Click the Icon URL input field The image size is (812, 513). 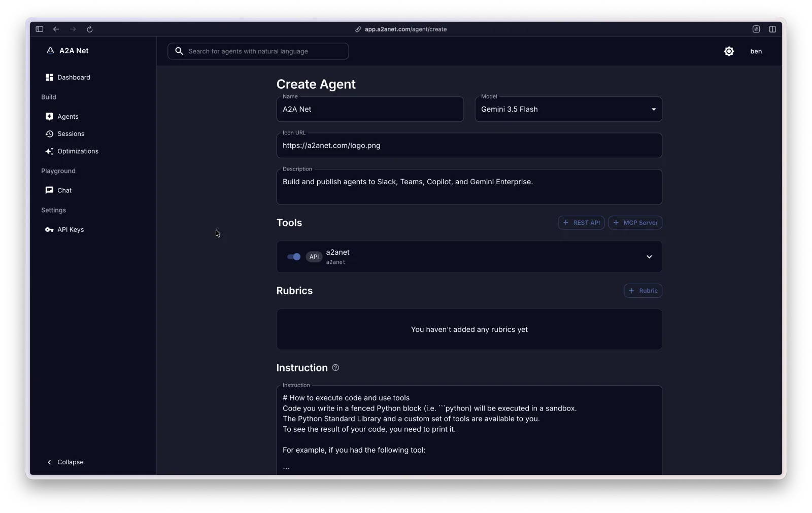point(469,146)
